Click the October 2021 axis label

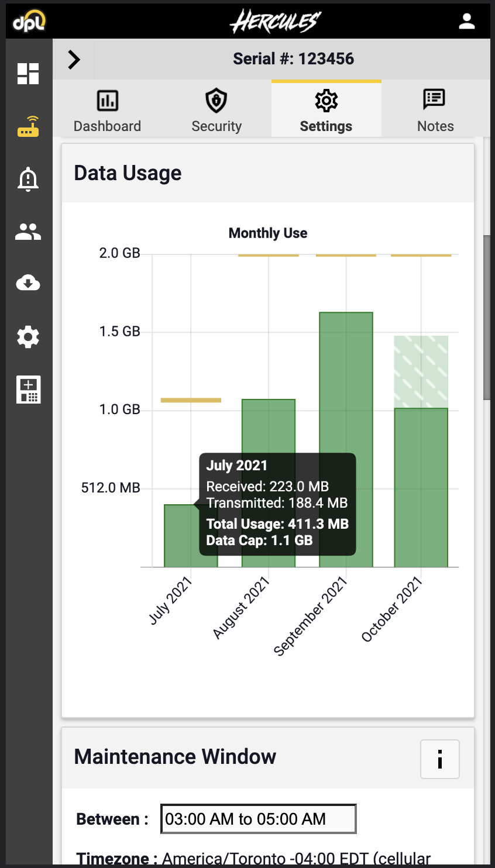click(392, 609)
